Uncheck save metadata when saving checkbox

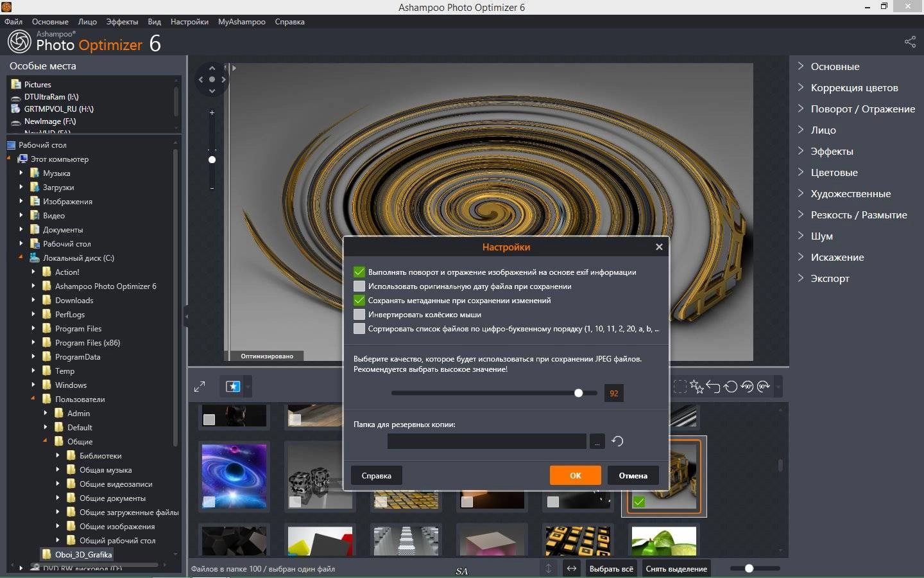click(x=359, y=301)
